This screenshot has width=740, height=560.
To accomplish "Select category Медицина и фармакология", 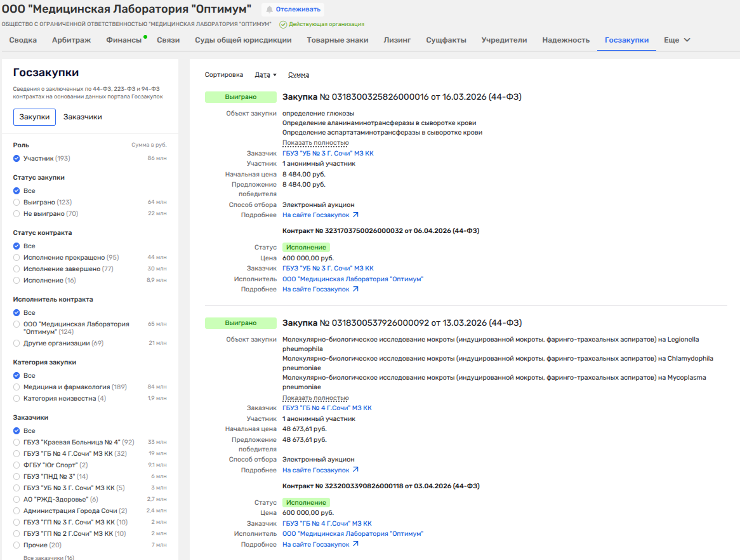I will click(17, 387).
